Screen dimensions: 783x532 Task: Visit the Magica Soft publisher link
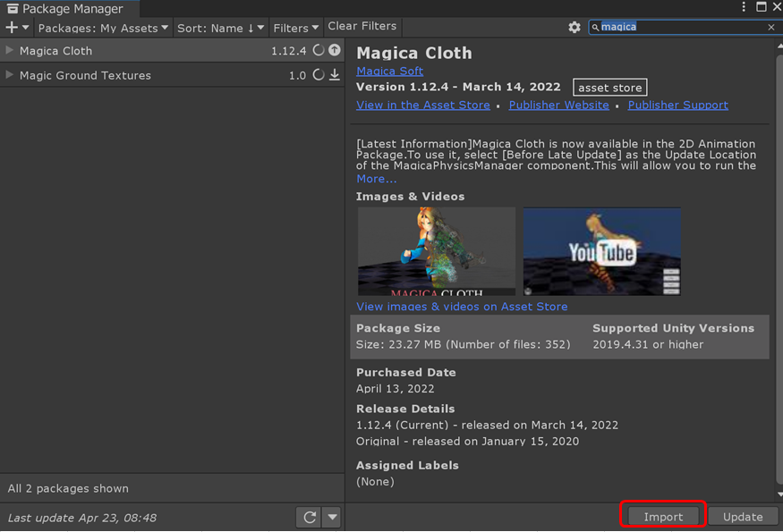tap(389, 71)
